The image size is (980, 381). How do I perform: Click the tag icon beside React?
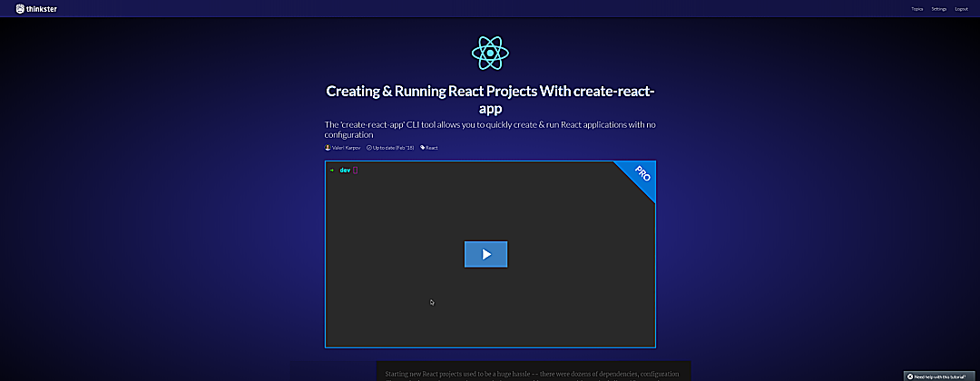click(x=423, y=148)
